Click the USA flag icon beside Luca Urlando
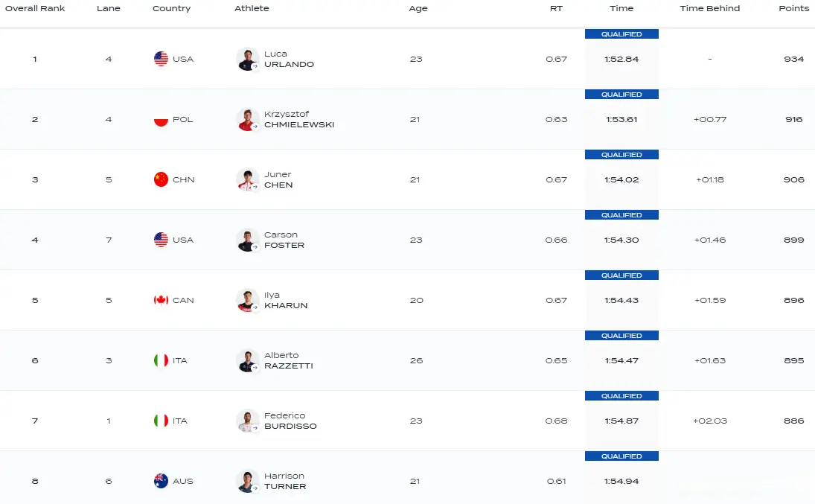The height and width of the screenshot is (504, 815). click(x=161, y=59)
